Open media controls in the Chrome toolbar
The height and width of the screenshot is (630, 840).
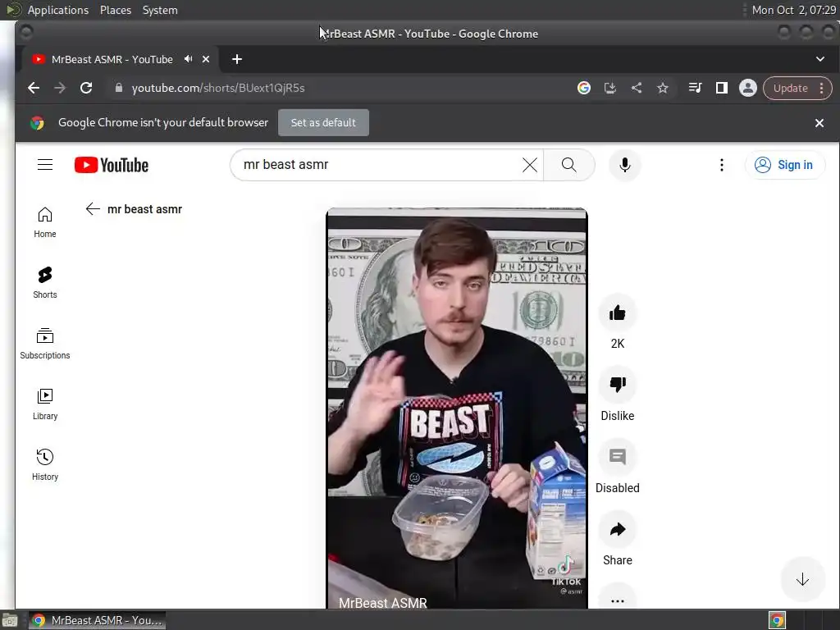pos(695,88)
